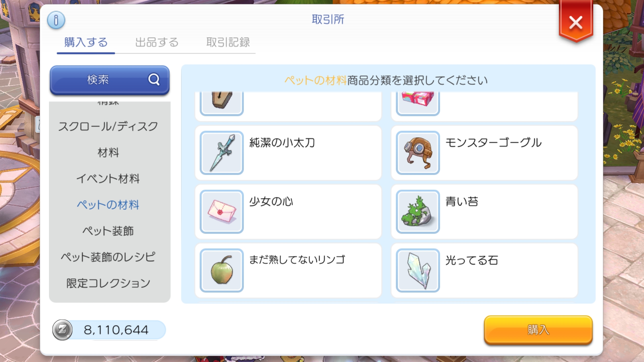Choose the 光ってる石 crystal icon
This screenshot has height=362, width=644.
pos(418,270)
